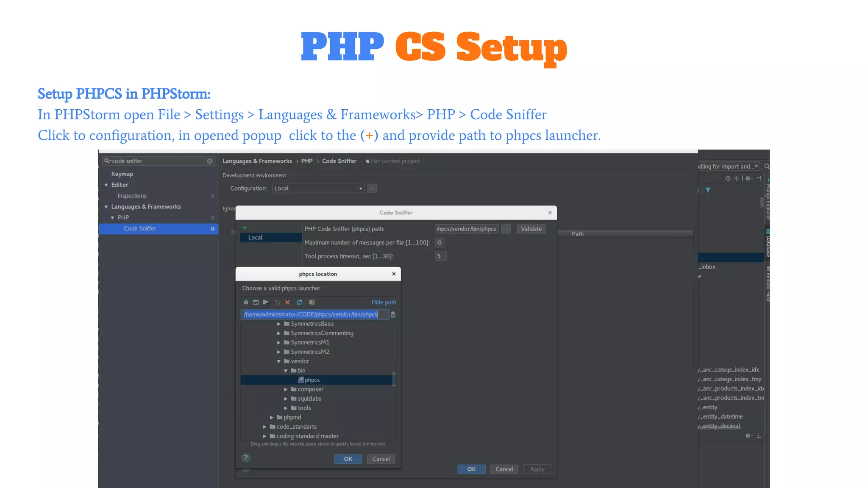Select the phpcs file in tree
This screenshot has height=488, width=868.
(x=316, y=380)
